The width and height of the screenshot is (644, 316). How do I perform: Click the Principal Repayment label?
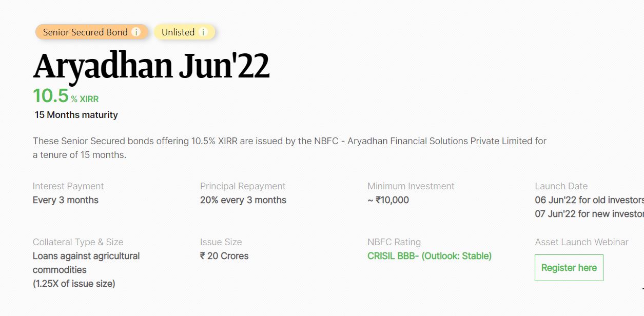pyautogui.click(x=243, y=186)
